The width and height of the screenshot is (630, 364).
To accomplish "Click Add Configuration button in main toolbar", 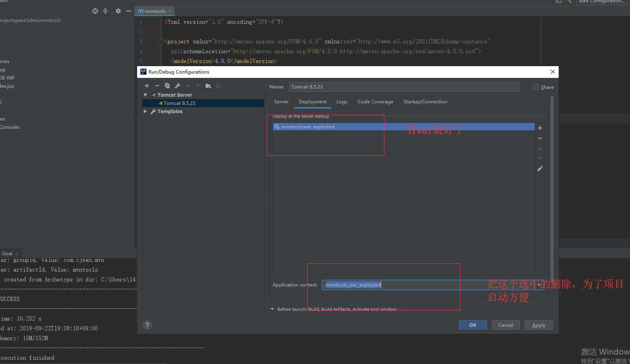I will tap(602, 2).
